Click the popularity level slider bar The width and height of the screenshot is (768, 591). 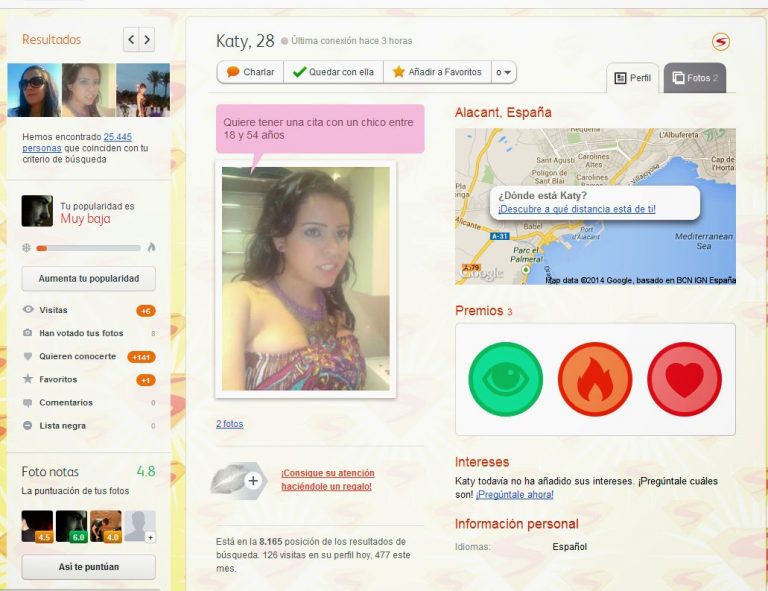pos(88,247)
